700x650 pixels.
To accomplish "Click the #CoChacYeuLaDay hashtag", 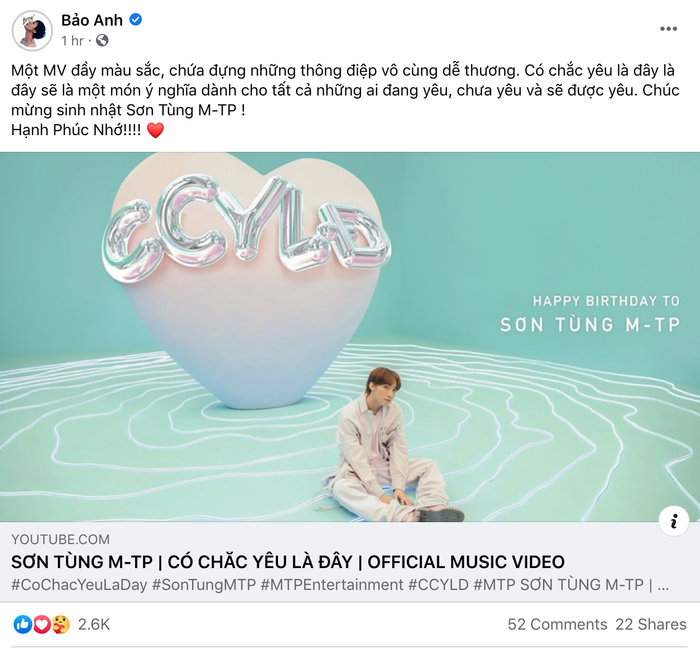I will 77,585.
